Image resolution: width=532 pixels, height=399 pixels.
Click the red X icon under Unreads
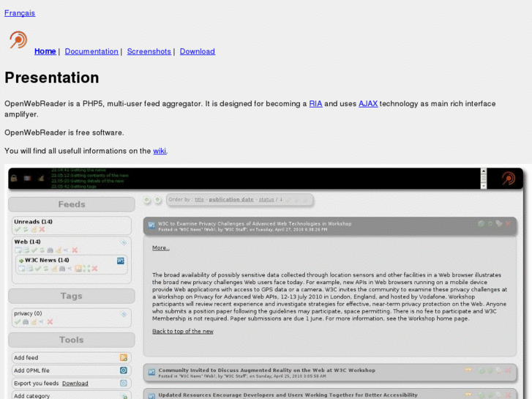click(42, 230)
